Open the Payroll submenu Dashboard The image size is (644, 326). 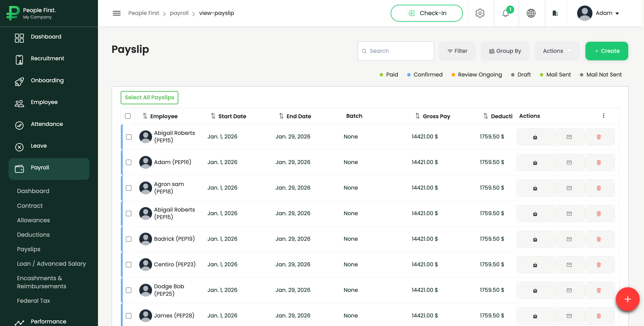click(x=33, y=191)
